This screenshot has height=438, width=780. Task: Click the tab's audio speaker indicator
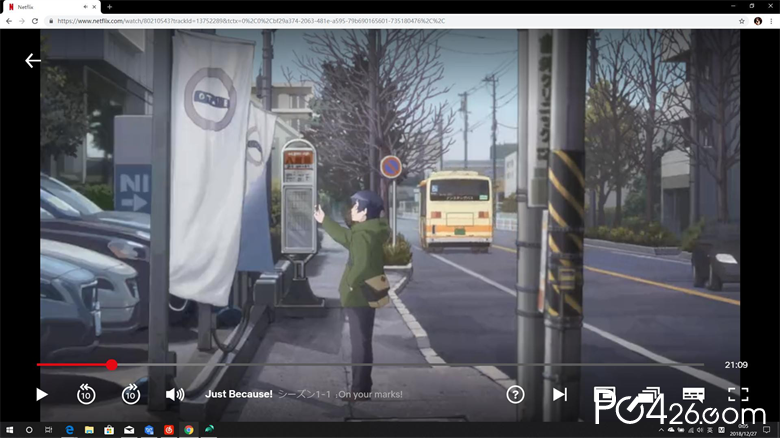pyautogui.click(x=85, y=7)
